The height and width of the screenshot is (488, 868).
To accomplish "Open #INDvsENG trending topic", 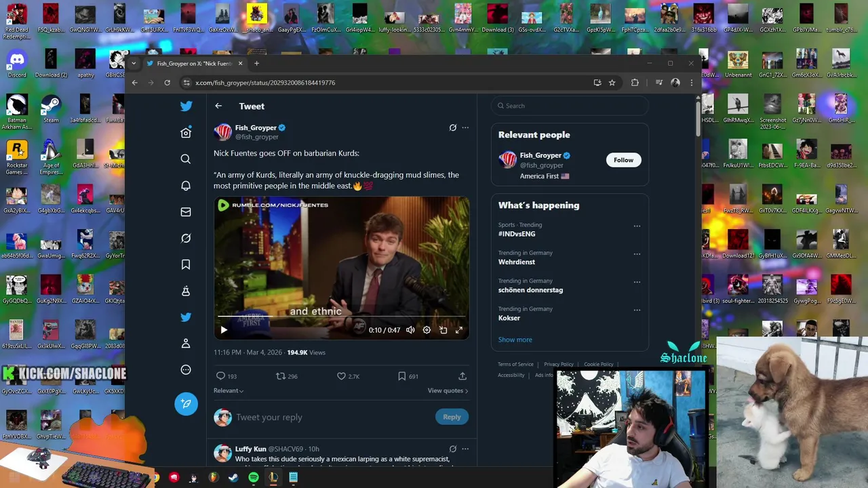I will pyautogui.click(x=517, y=234).
